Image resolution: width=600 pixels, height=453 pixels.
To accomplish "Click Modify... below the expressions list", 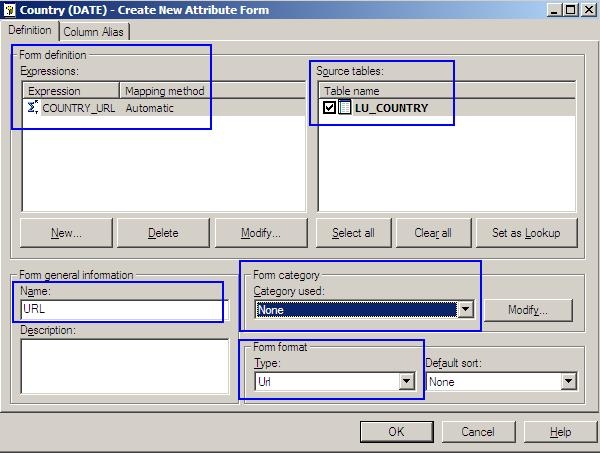I will click(x=260, y=233).
